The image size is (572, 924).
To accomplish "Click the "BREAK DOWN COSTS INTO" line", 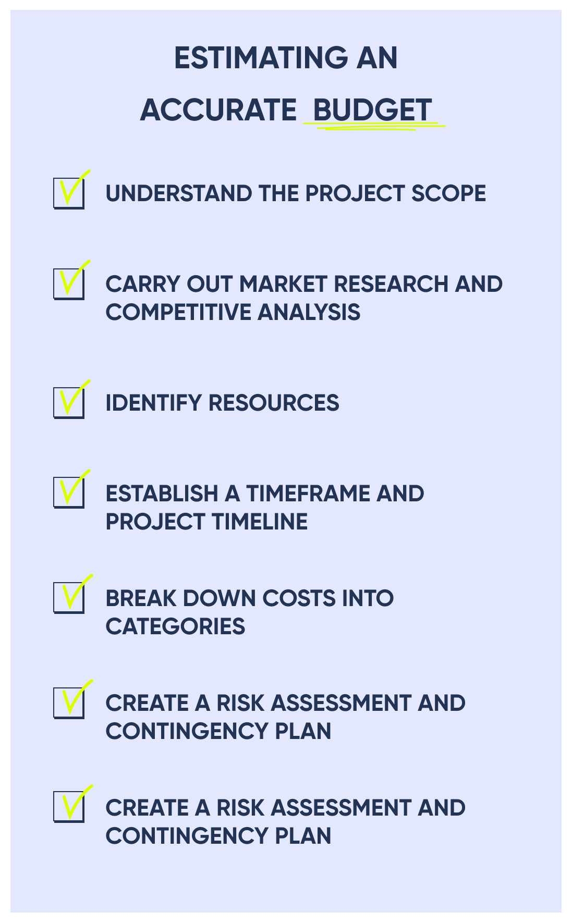I will (249, 598).
